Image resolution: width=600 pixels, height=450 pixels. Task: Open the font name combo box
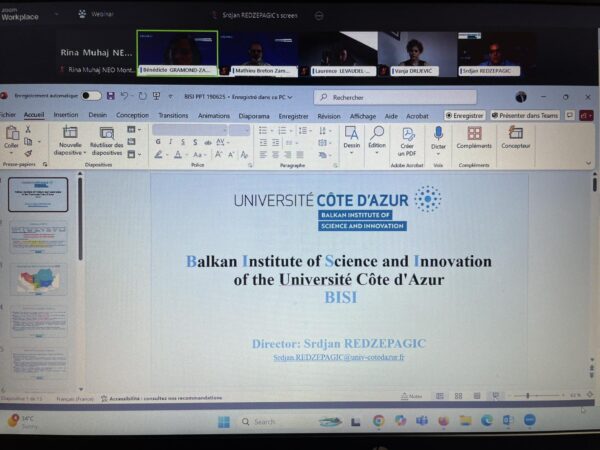190,130
